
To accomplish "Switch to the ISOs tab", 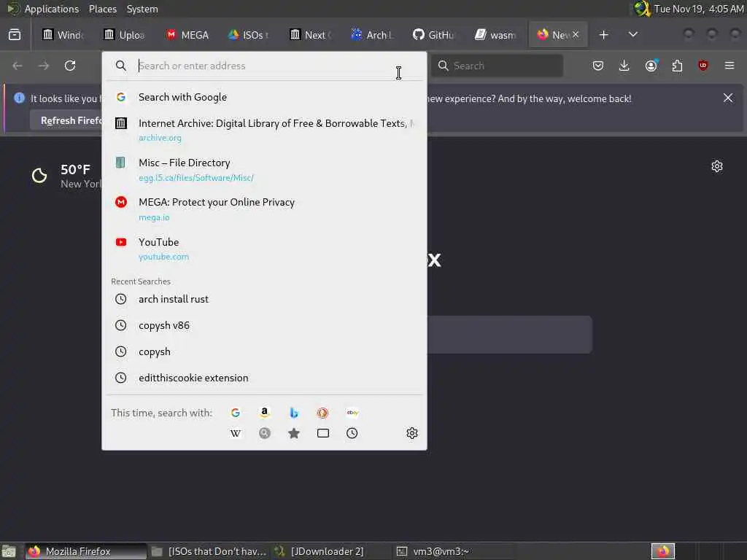I will point(249,35).
